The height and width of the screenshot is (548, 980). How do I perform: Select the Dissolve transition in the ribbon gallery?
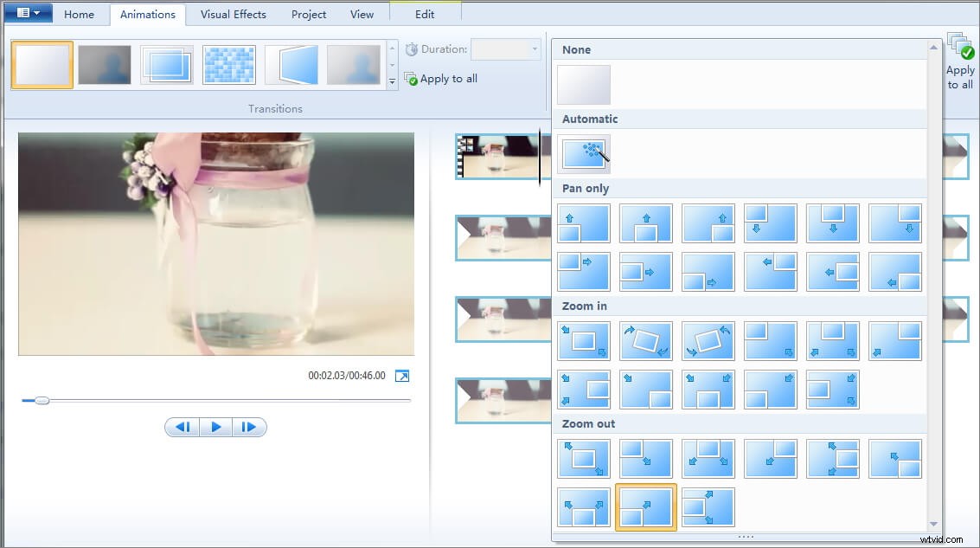pyautogui.click(x=228, y=63)
